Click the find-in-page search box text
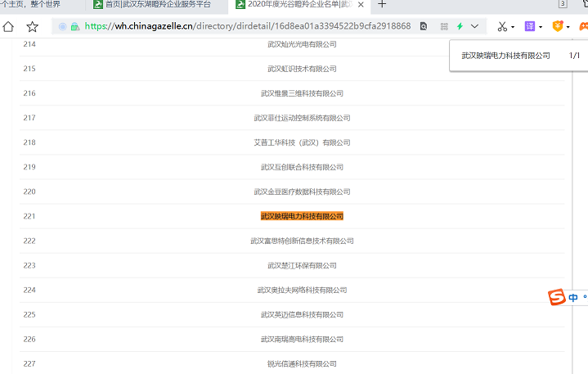 (x=505, y=56)
